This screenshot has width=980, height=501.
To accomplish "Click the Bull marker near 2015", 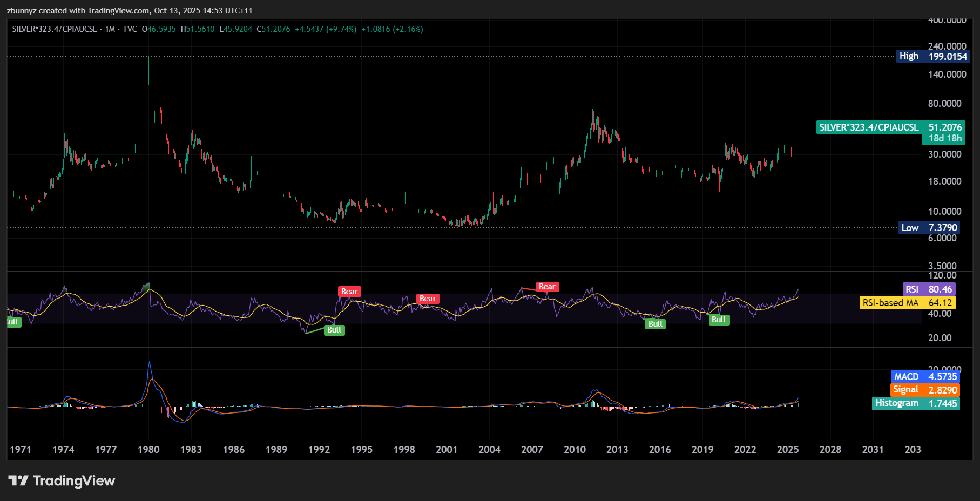I will click(655, 324).
